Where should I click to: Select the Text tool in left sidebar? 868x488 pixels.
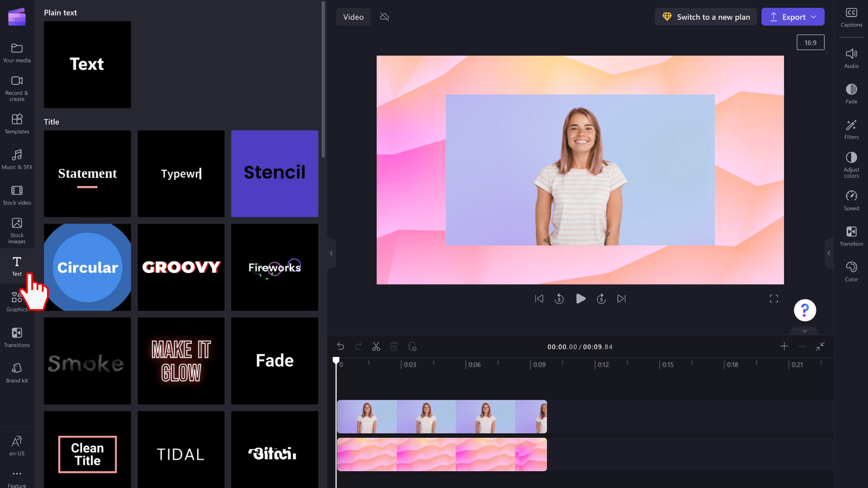coord(17,266)
